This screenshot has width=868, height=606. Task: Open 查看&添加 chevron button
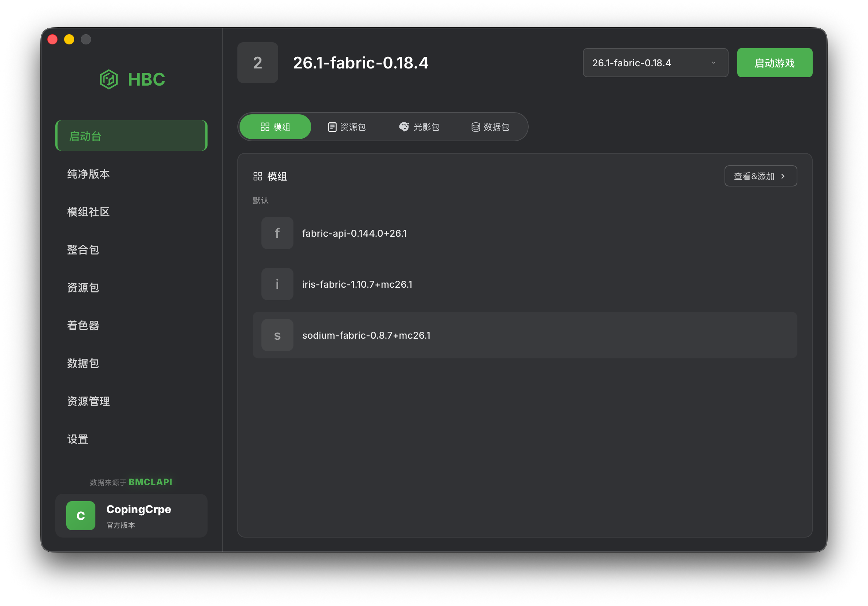pyautogui.click(x=760, y=176)
